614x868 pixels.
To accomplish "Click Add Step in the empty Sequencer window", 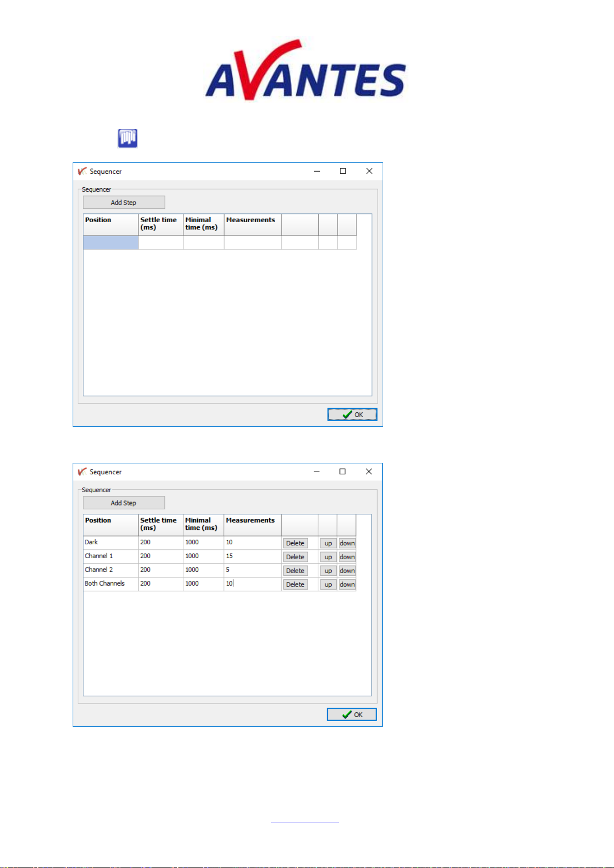I will tap(124, 203).
